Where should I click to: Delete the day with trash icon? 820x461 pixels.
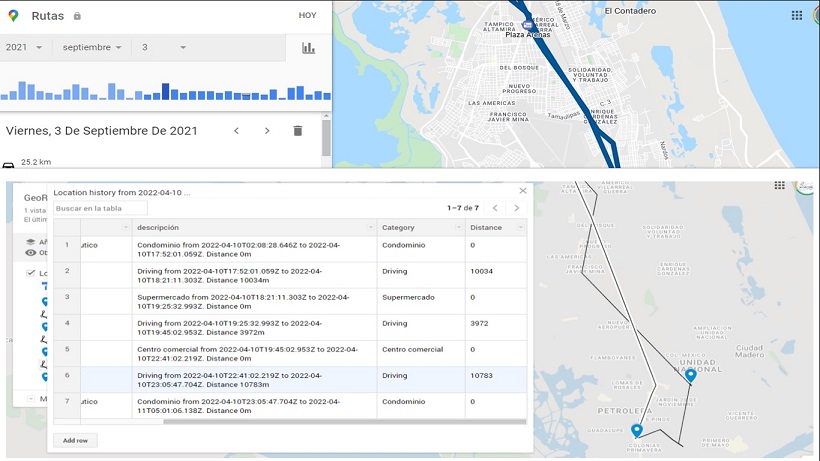pos(297,131)
